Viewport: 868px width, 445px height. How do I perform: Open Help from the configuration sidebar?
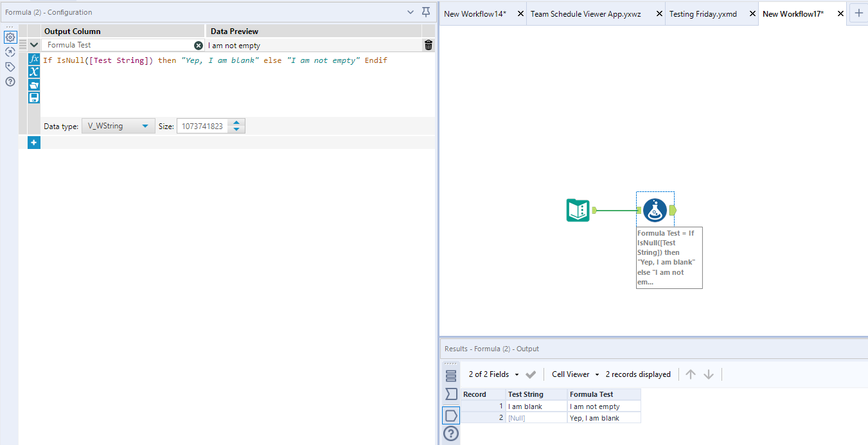pos(10,82)
